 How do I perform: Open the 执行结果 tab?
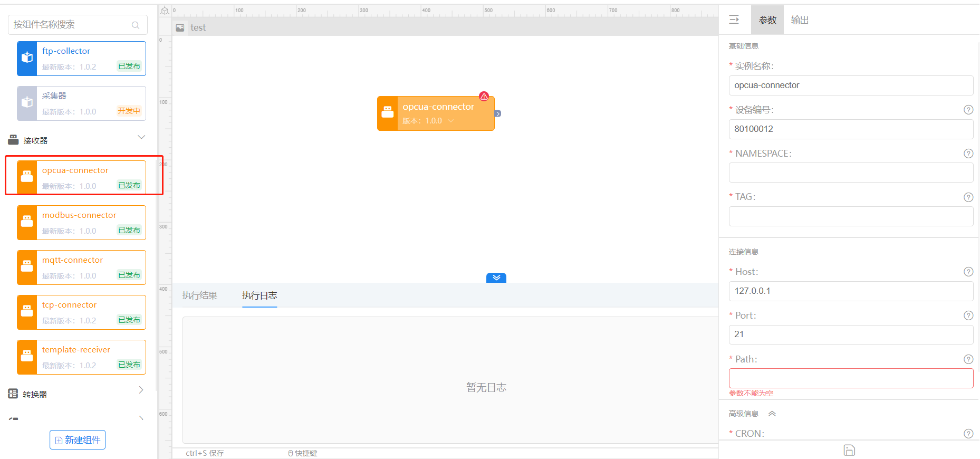click(x=200, y=295)
